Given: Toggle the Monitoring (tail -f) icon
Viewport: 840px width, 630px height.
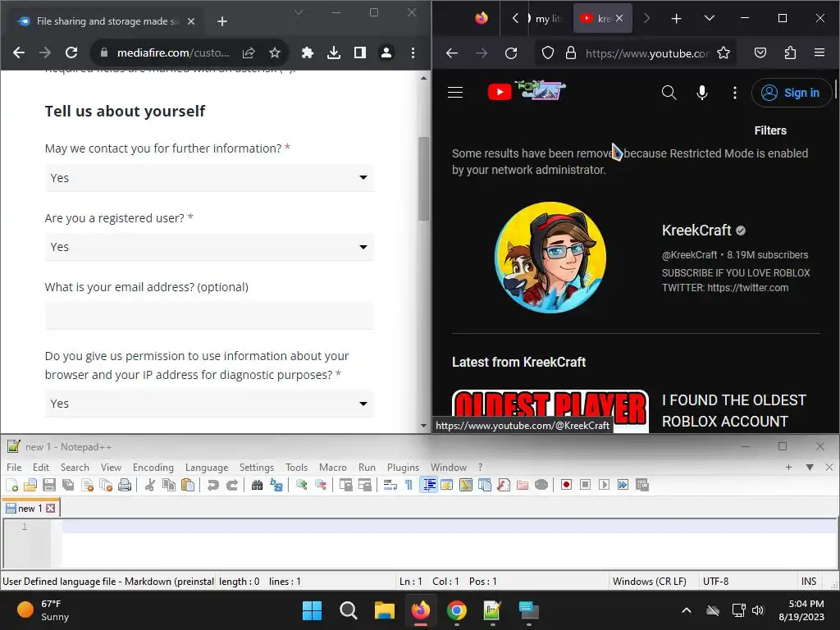Looking at the screenshot, I should pos(541,486).
